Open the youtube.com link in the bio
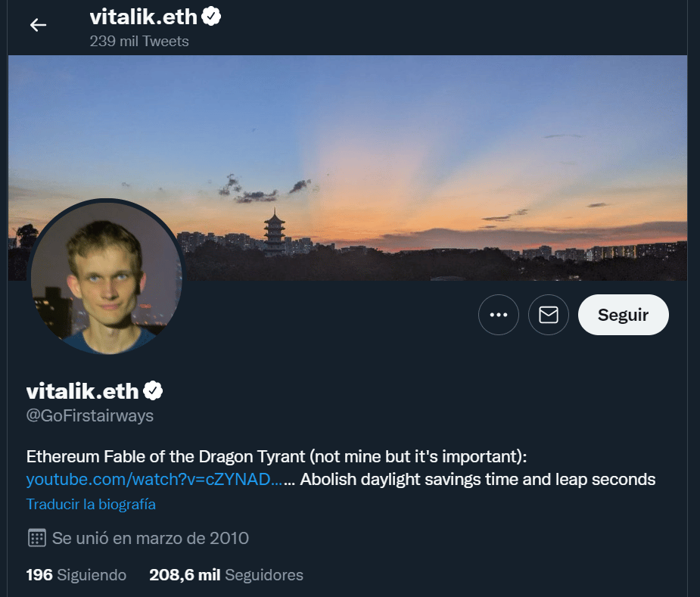Image resolution: width=700 pixels, height=597 pixels. point(154,479)
